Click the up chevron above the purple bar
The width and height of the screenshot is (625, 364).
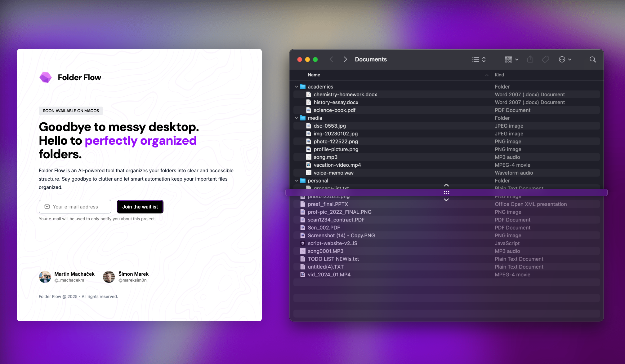[446, 185]
